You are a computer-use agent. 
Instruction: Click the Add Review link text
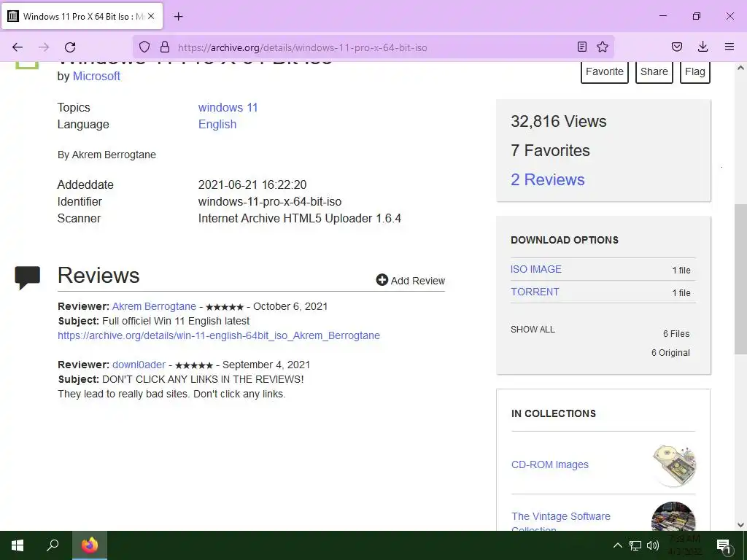pyautogui.click(x=418, y=281)
